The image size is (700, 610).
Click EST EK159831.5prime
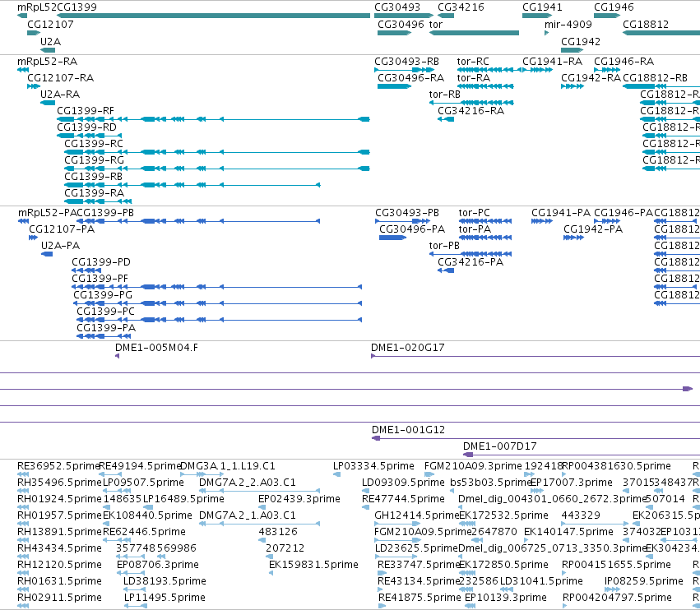click(314, 565)
